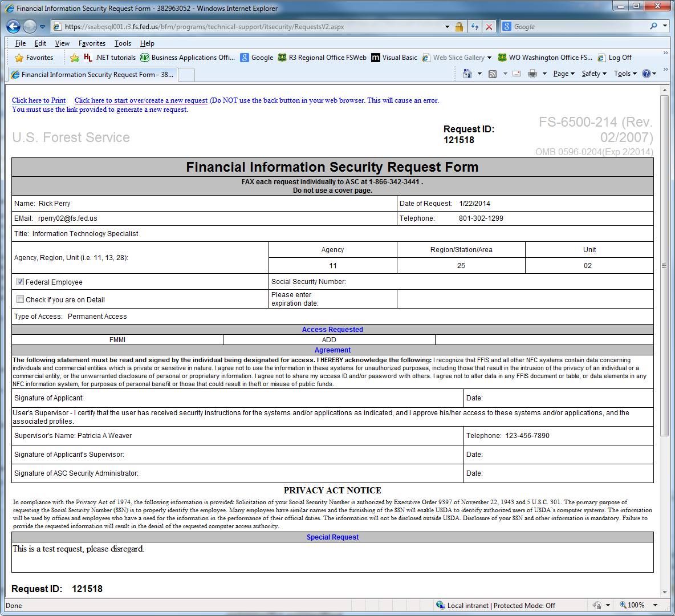Expand the Home button dropdown arrow
This screenshot has width=675, height=616.
coord(479,74)
